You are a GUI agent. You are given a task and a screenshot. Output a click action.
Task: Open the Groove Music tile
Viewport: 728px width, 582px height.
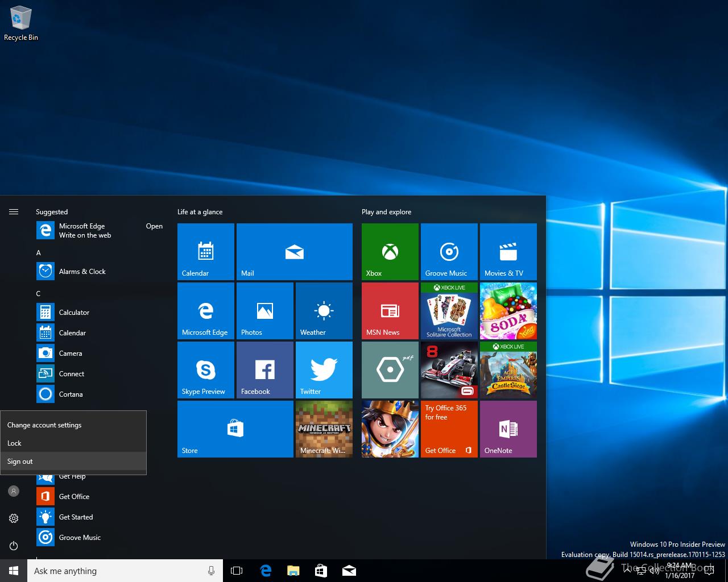coord(449,251)
